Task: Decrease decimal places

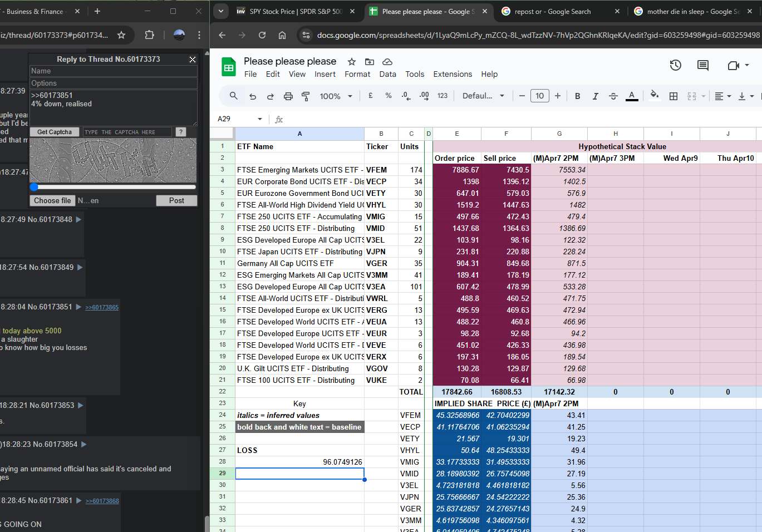Action: tap(406, 96)
